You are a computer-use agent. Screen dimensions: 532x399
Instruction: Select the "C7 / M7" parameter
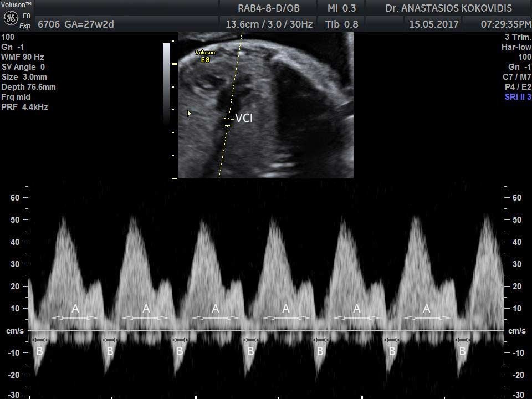(516, 77)
